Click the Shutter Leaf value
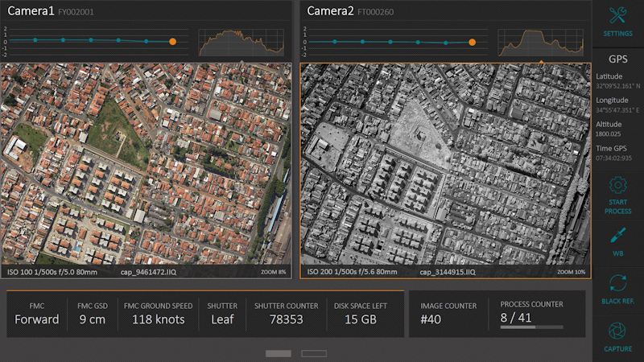Viewport: 644px width, 362px height. coord(222,319)
